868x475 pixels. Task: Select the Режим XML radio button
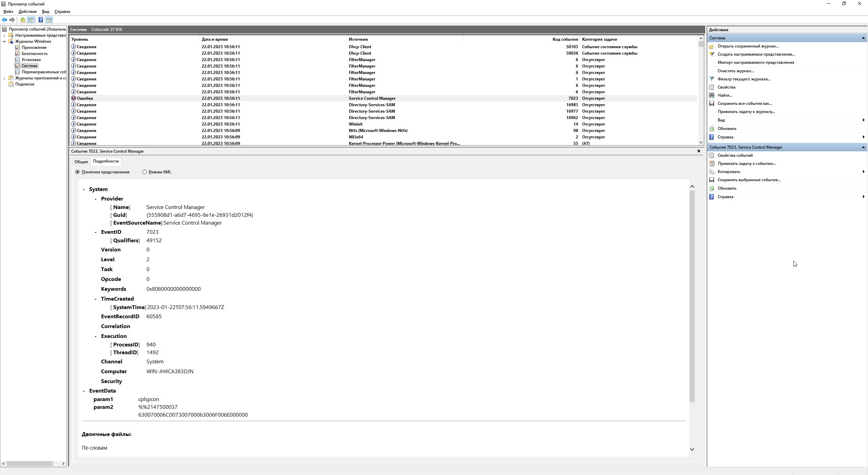coord(145,172)
